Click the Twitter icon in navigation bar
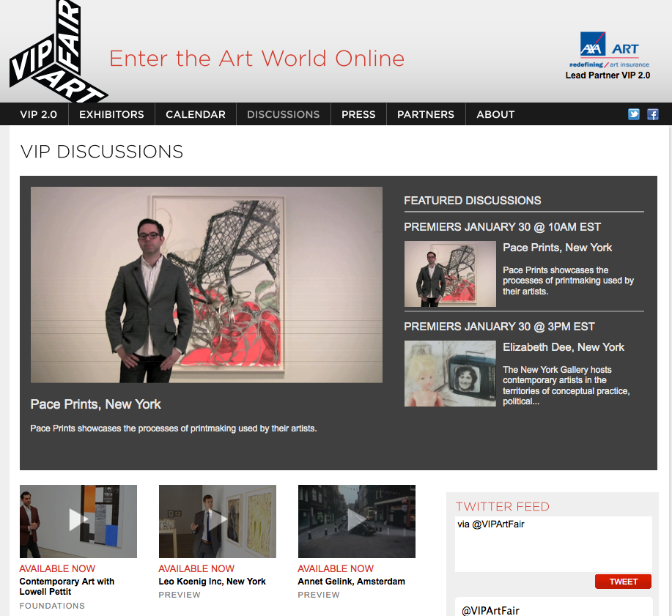Screen dimensions: 672x616 coord(634,114)
